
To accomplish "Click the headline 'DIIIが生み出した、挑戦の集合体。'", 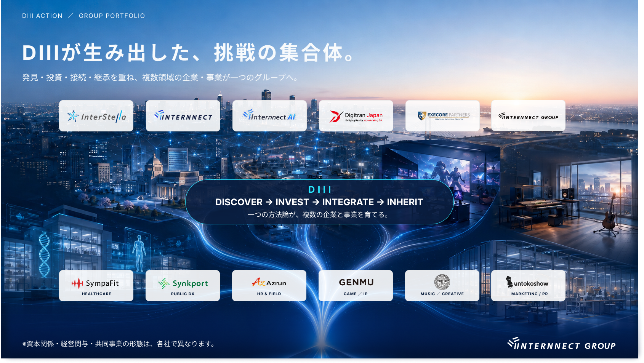I will click(189, 53).
